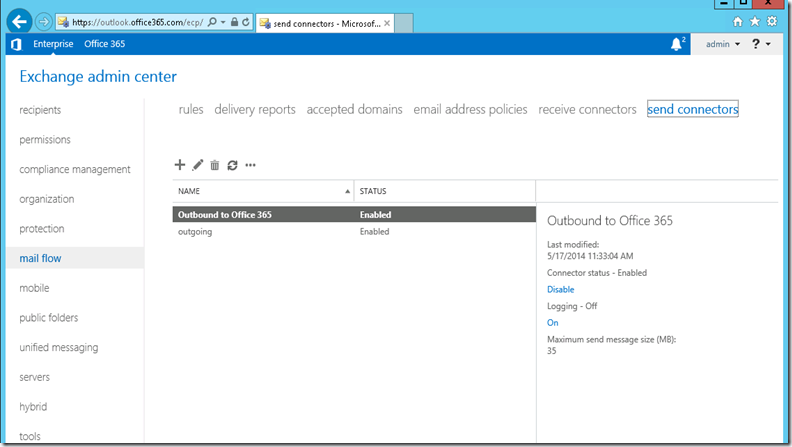Click the Last modified date value
This screenshot has height=447, width=792.
click(590, 256)
